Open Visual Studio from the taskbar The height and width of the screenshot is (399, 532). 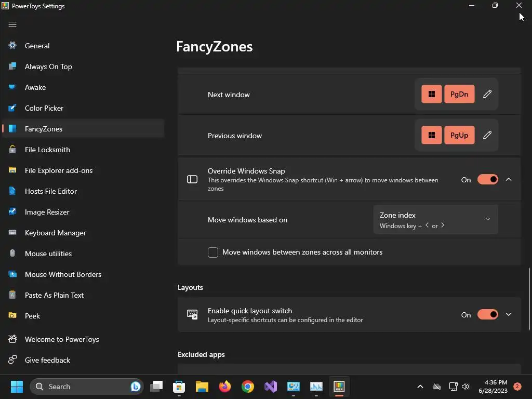pyautogui.click(x=271, y=387)
